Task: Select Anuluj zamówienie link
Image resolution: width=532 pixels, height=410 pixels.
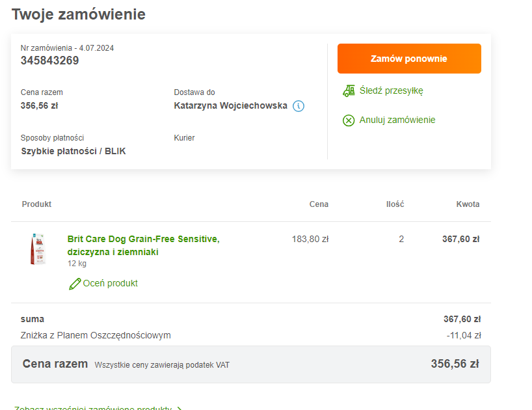Action: [397, 120]
